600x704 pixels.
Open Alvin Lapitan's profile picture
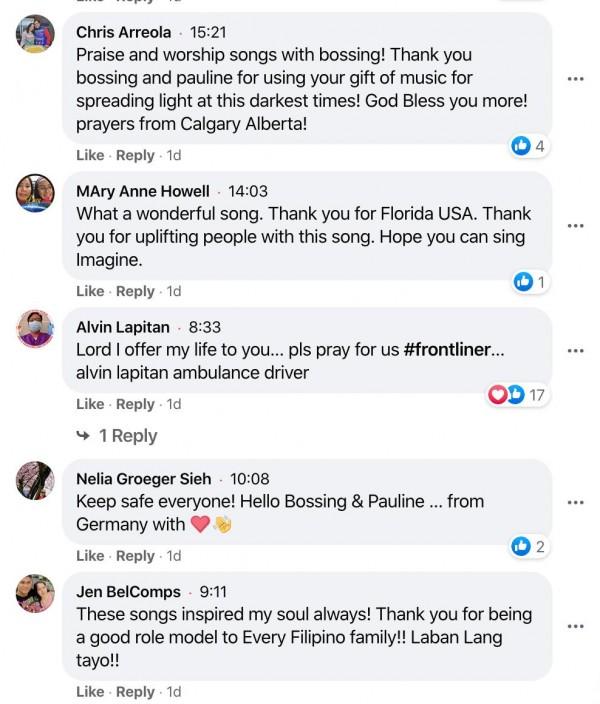click(x=35, y=329)
